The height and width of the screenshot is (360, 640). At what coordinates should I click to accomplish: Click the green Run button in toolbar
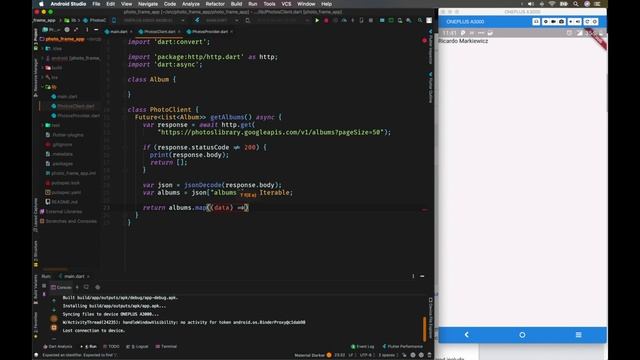pos(317,20)
